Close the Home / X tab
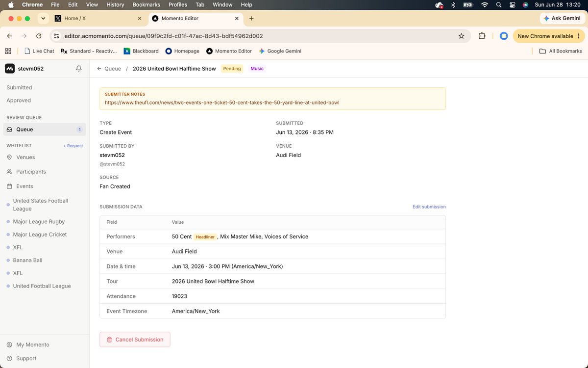The height and width of the screenshot is (368, 588). [140, 19]
